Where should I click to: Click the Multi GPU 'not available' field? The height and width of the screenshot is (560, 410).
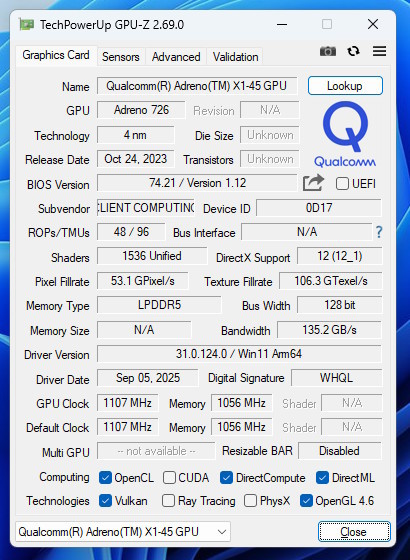[x=156, y=451]
